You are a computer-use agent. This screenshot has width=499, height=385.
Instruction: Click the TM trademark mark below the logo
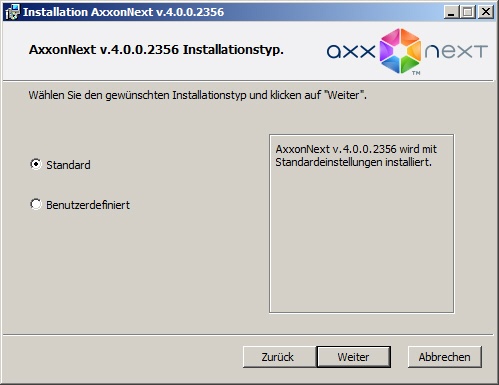pos(416,73)
